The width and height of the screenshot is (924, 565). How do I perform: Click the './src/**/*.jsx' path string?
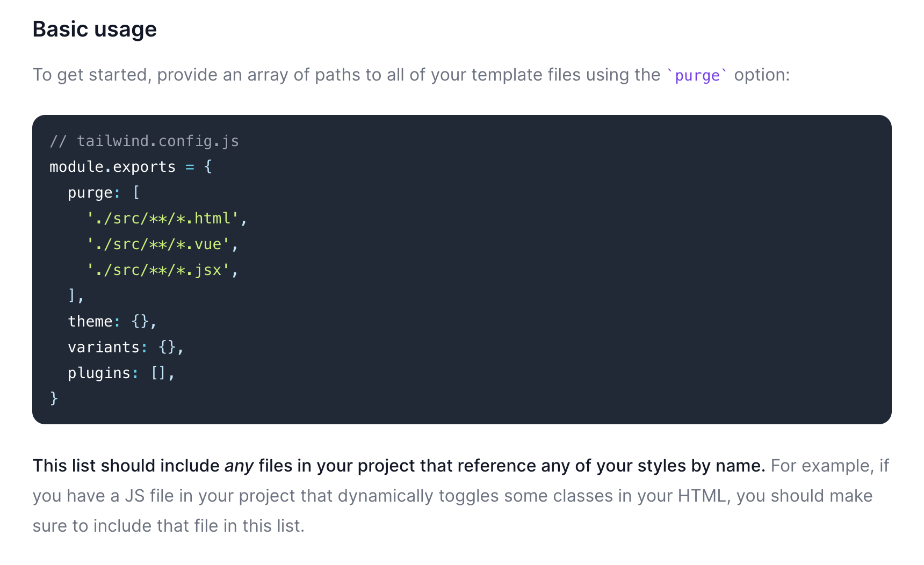click(158, 270)
